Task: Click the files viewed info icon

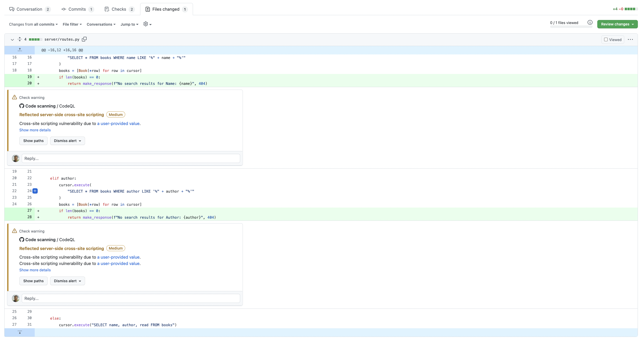Action: [x=590, y=22]
